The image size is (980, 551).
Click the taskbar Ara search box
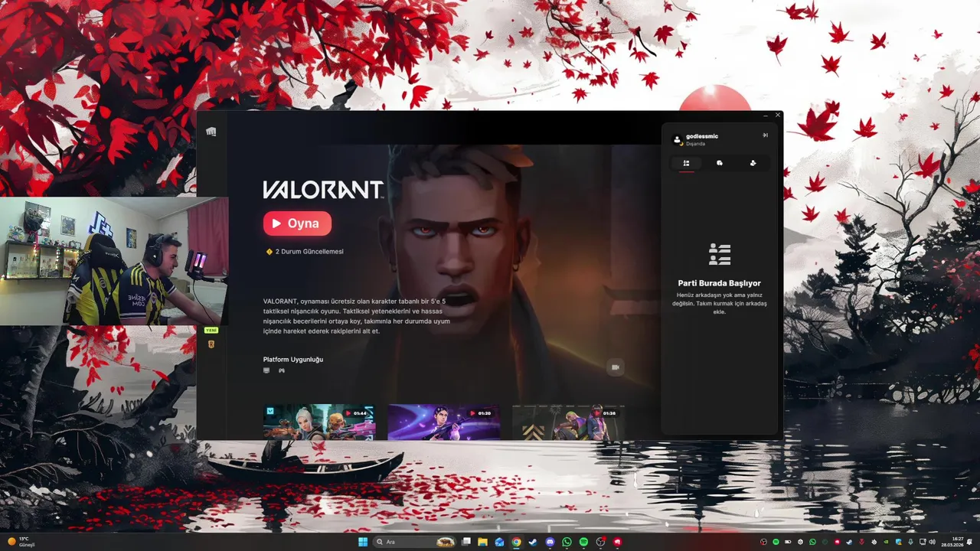coord(414,542)
